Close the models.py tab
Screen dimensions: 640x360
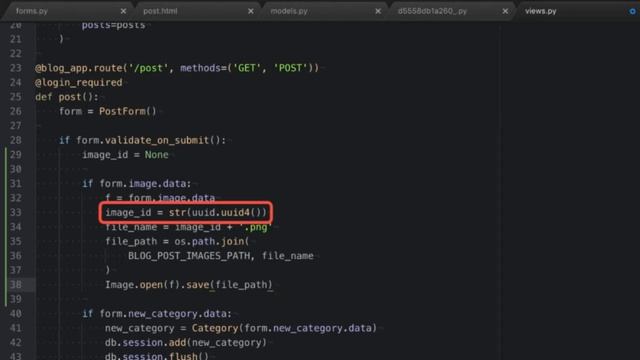[x=378, y=11]
